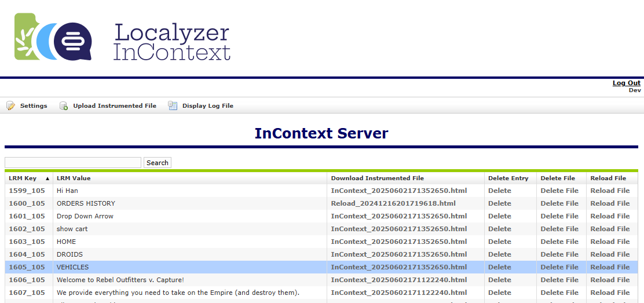Image resolution: width=644 pixels, height=303 pixels.
Task: Toggle LRM Key sort arrow
Action: coord(47,178)
